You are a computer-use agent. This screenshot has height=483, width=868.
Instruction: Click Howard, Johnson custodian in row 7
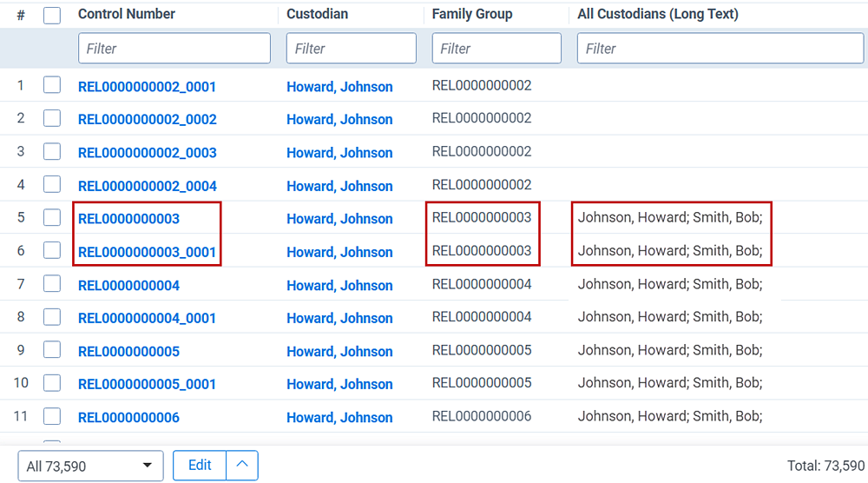[339, 285]
